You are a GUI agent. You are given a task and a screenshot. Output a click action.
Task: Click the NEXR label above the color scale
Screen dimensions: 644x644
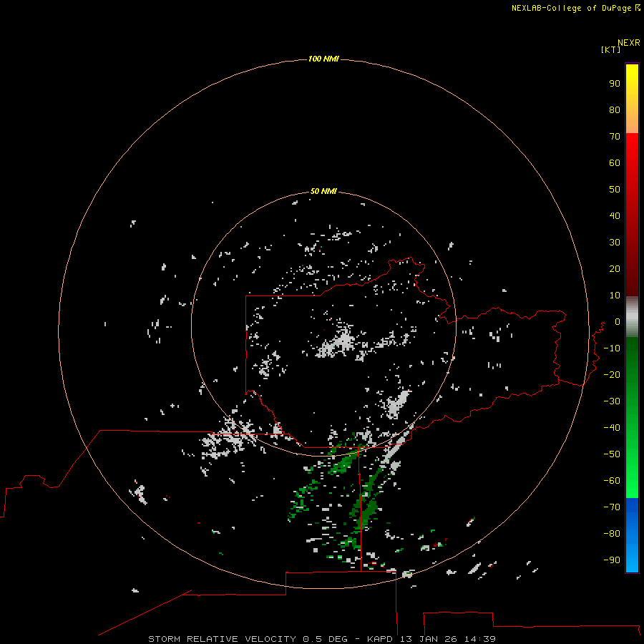coord(629,43)
